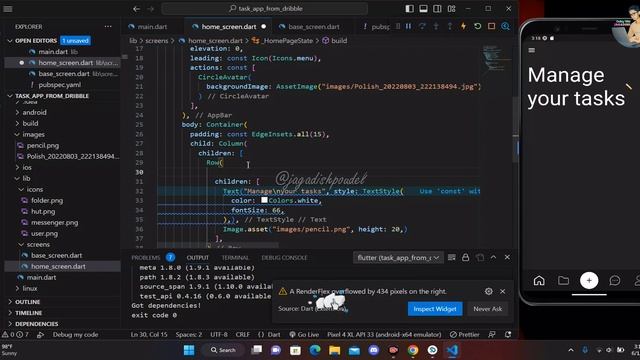Toggle bottom panel layout icon

(x=423, y=9)
